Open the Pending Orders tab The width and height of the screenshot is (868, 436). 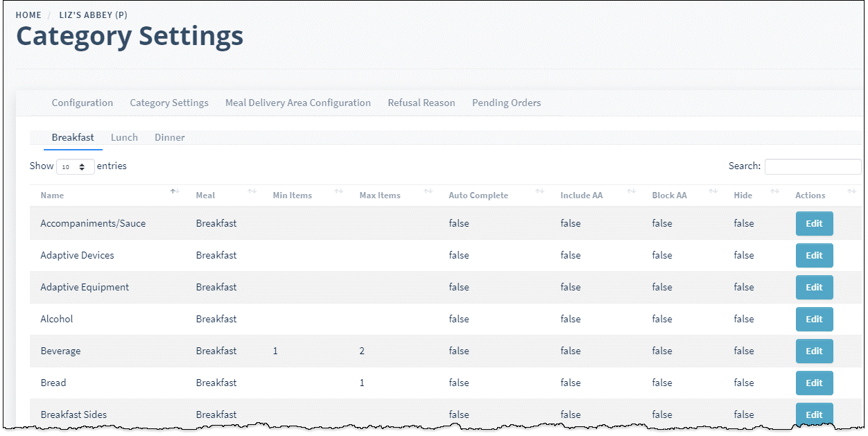pos(507,103)
